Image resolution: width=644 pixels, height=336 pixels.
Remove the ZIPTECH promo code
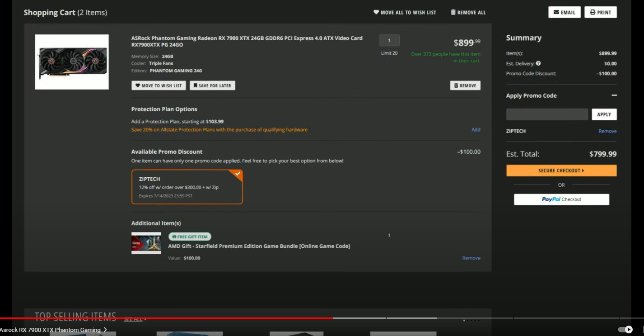607,131
